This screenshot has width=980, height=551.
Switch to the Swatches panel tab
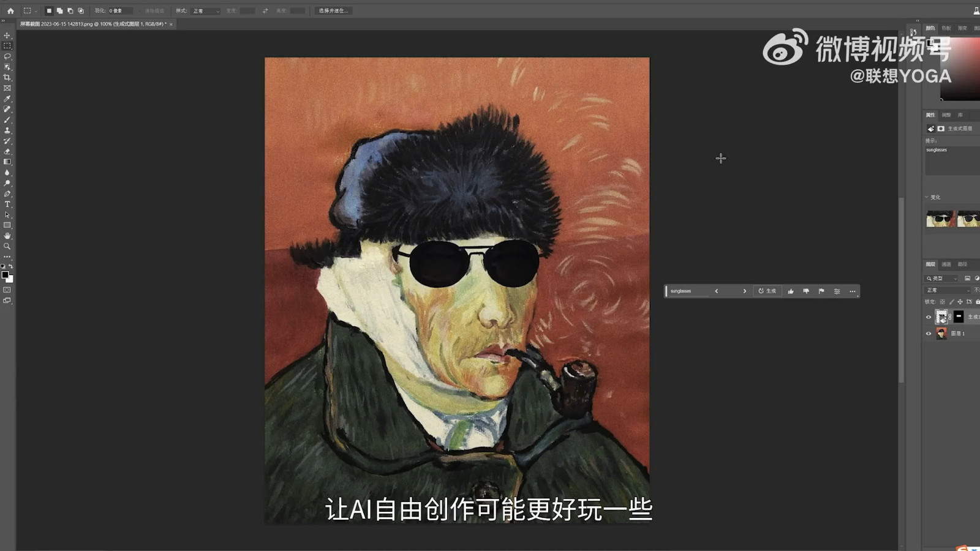pos(946,28)
